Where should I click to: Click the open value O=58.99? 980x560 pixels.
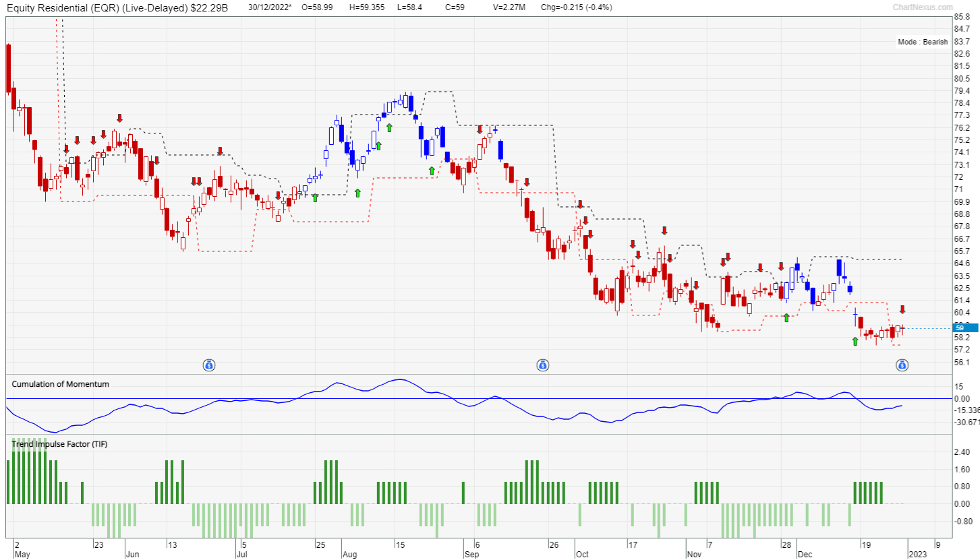click(318, 7)
